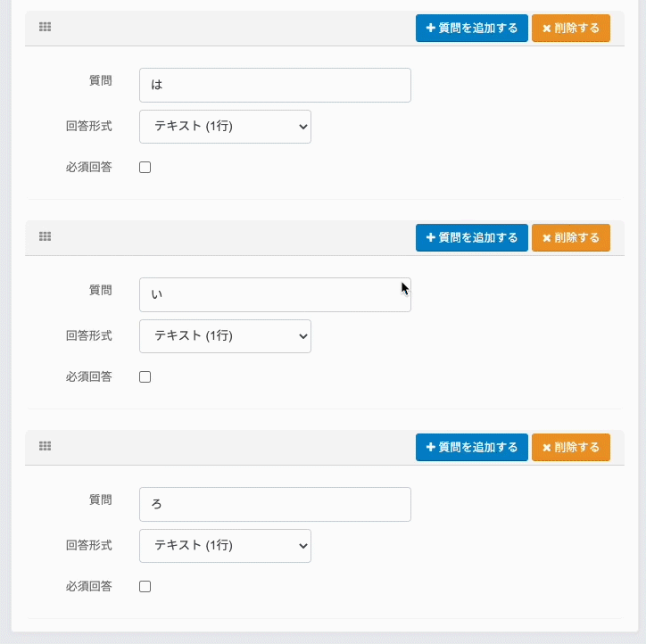The width and height of the screenshot is (646, 644).
Task: Enable 必須回答 for question は
Action: (145, 168)
